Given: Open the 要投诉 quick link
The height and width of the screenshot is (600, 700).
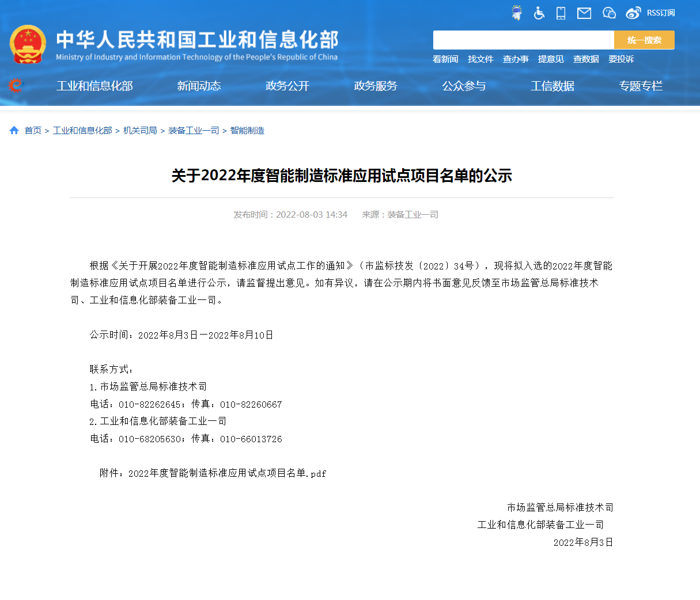Looking at the screenshot, I should (621, 59).
